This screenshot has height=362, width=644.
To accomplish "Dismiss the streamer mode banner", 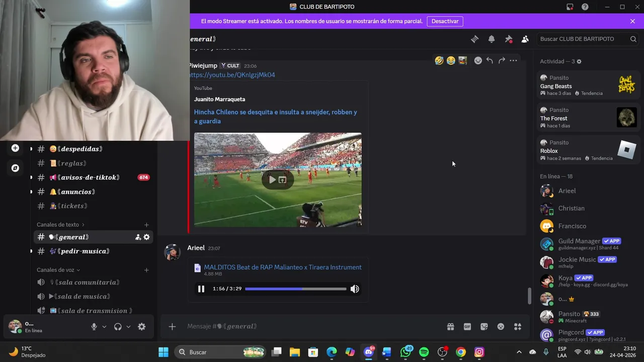I will click(632, 22).
